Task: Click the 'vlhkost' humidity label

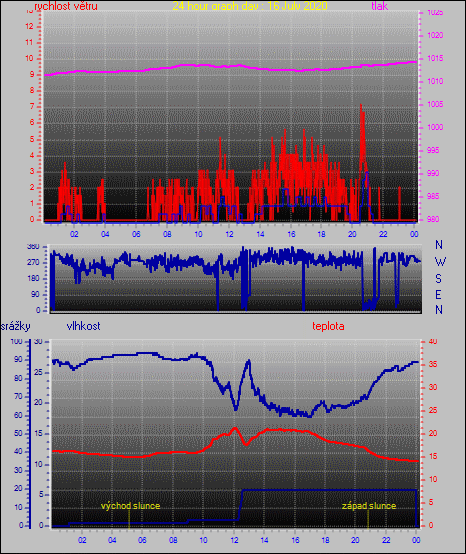Action: [83, 326]
